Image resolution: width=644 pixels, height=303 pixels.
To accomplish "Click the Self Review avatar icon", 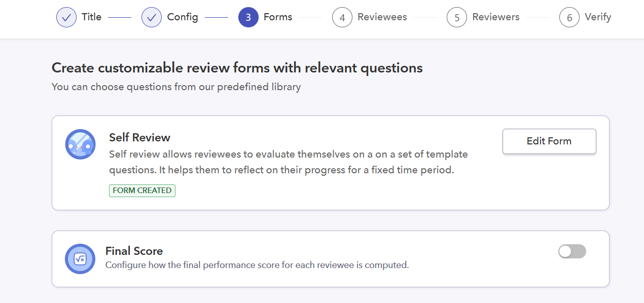I will click(x=80, y=144).
